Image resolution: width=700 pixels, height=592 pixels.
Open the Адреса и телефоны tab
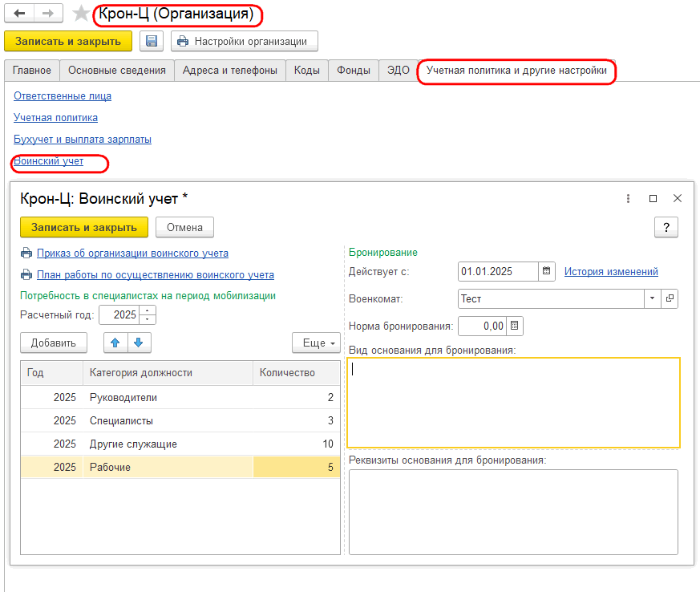[230, 71]
